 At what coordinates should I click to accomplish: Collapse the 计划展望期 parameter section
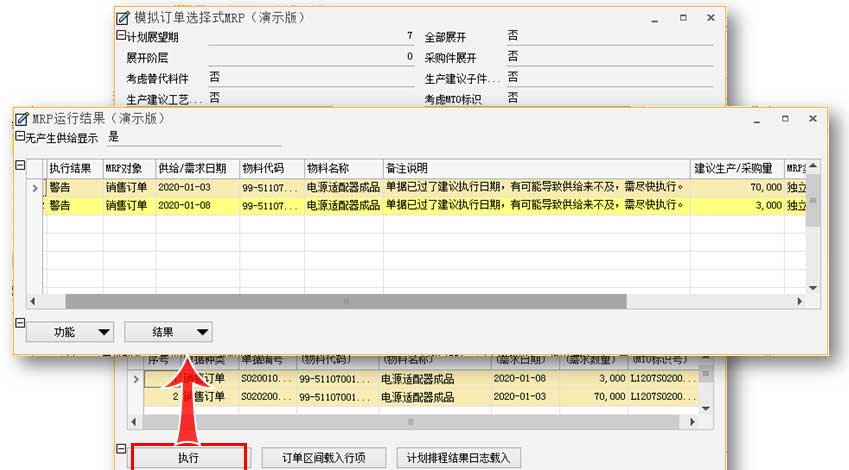(120, 35)
